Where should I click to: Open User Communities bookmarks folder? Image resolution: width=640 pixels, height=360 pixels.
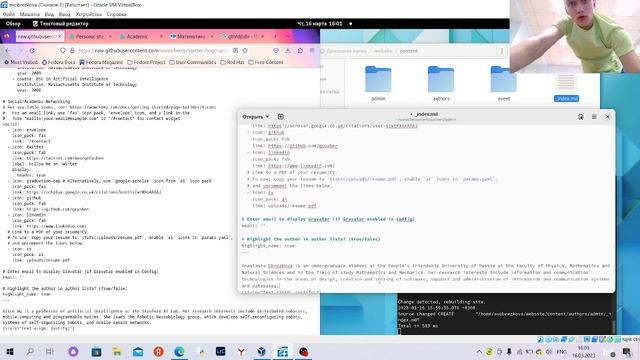click(x=193, y=62)
